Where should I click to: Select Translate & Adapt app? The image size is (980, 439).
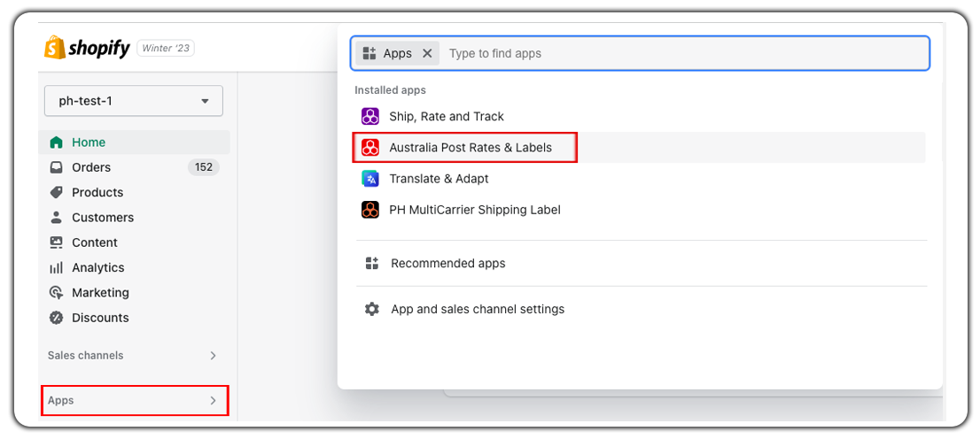click(640, 179)
